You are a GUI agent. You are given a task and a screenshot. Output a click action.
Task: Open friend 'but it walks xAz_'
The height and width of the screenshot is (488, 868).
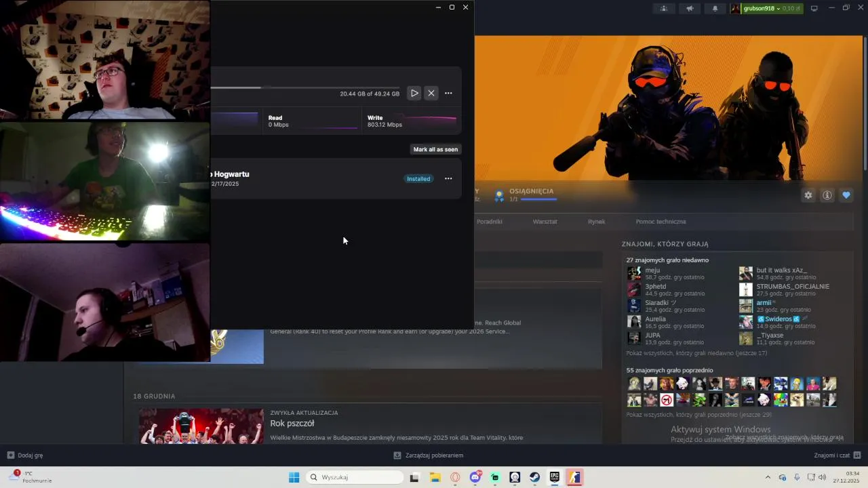click(x=781, y=270)
